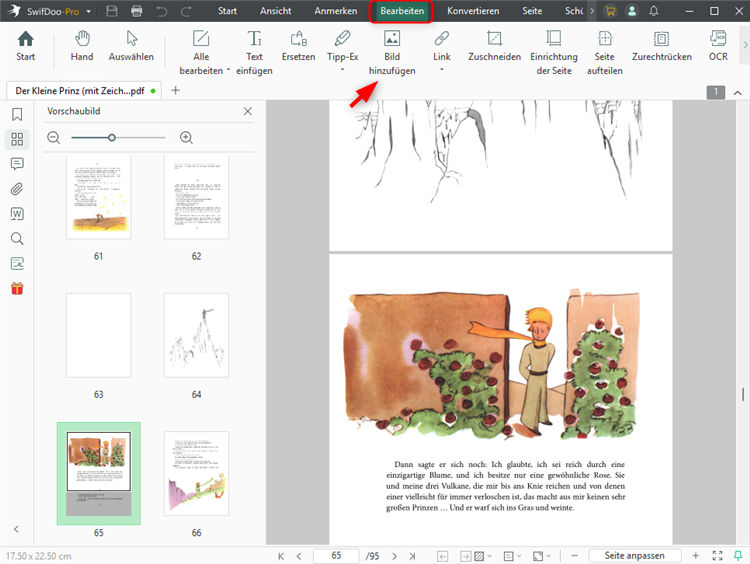This screenshot has height=564, width=750.
Task: Open the notifications bell
Action: [654, 11]
